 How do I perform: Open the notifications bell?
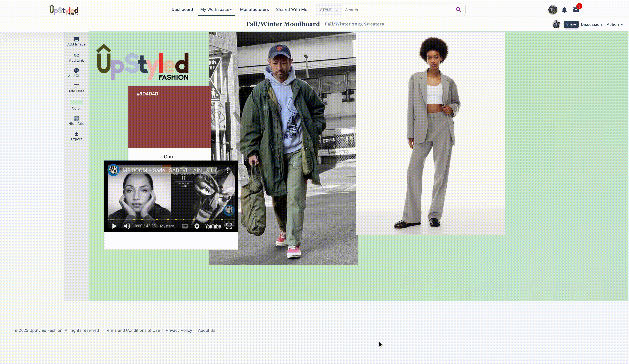click(564, 10)
